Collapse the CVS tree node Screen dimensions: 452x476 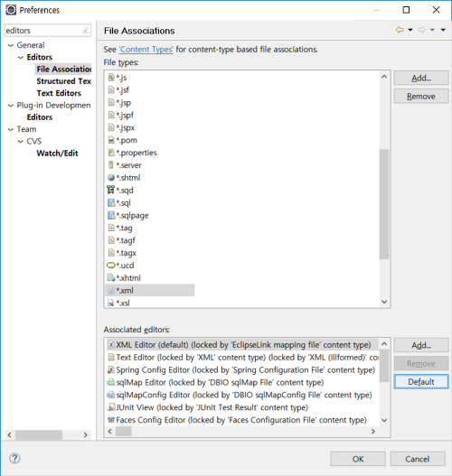(x=21, y=142)
